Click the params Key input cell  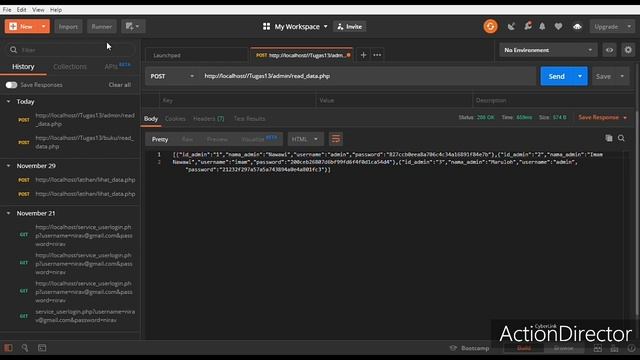click(237, 100)
